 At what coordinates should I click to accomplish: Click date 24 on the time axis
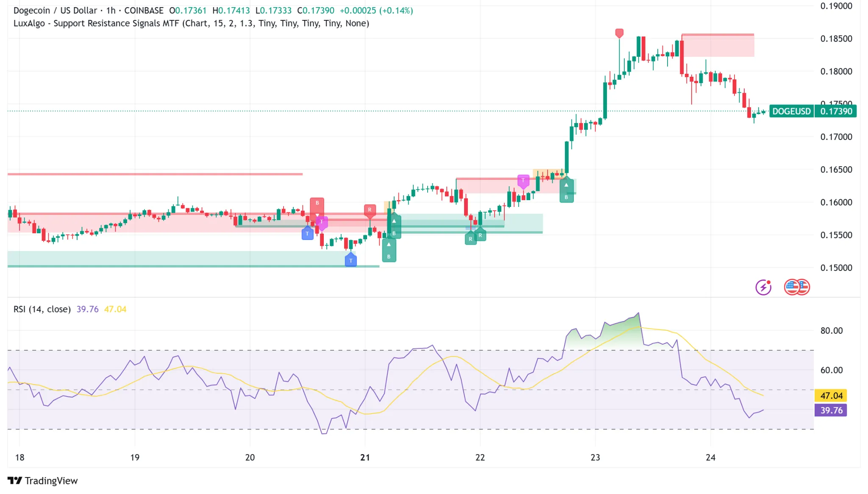click(710, 457)
